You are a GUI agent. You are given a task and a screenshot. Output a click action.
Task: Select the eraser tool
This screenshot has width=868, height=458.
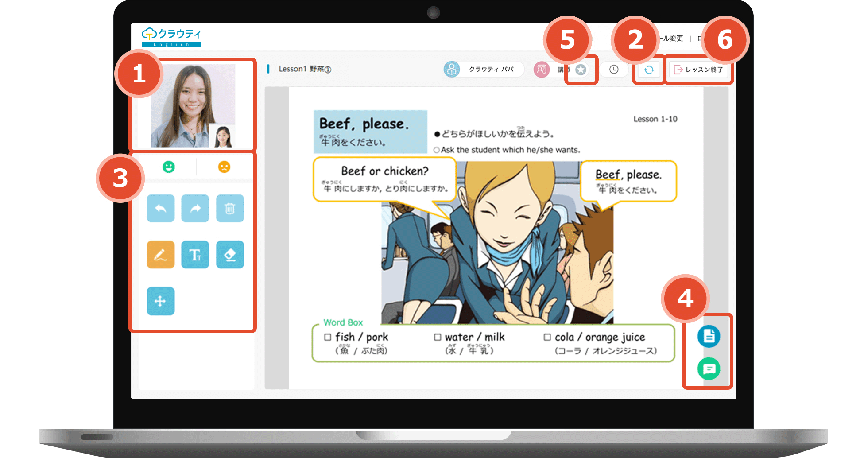pos(230,255)
